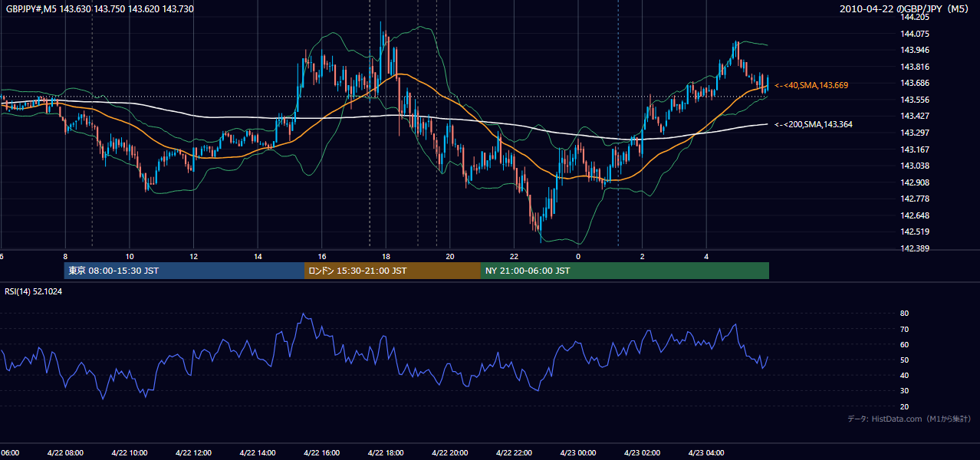Click price level 142.389 on price axis
Image resolution: width=980 pixels, height=460 pixels.
click(916, 248)
